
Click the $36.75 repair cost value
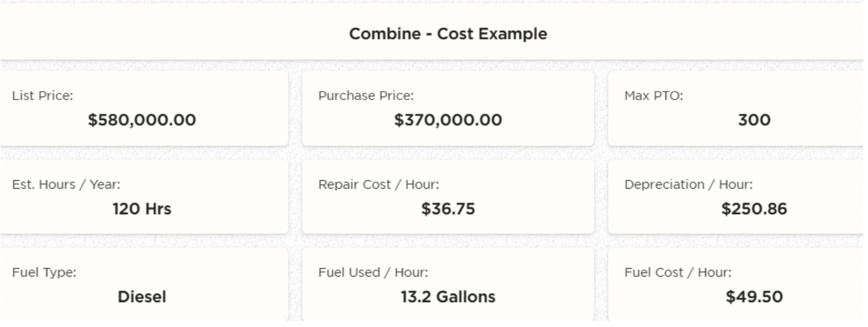coord(448,210)
